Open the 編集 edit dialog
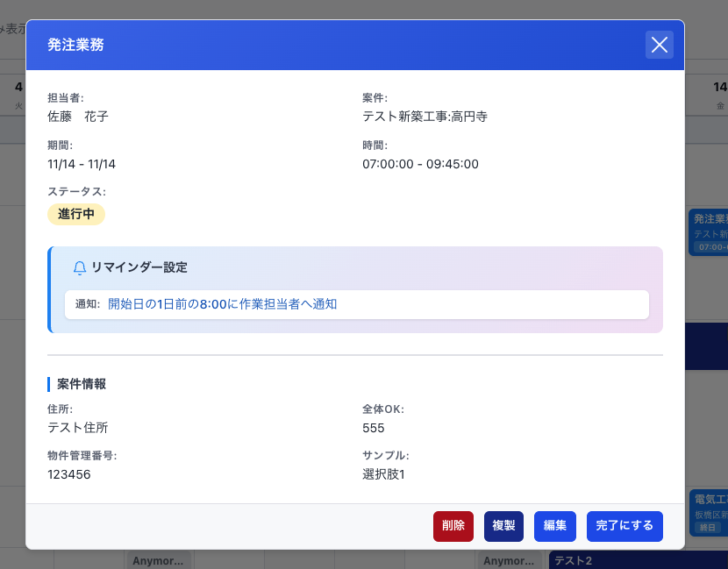The width and height of the screenshot is (728, 569). [555, 526]
